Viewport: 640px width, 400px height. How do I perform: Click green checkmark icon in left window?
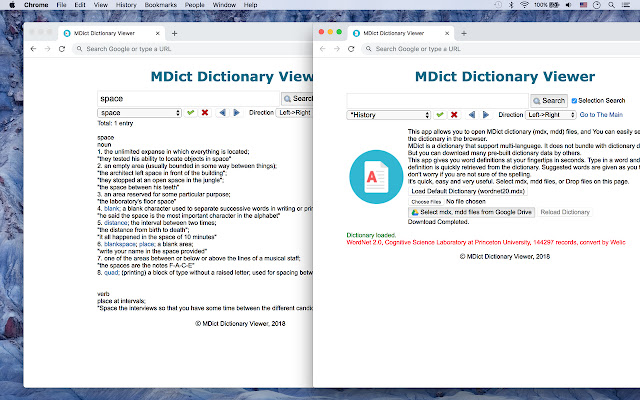190,113
